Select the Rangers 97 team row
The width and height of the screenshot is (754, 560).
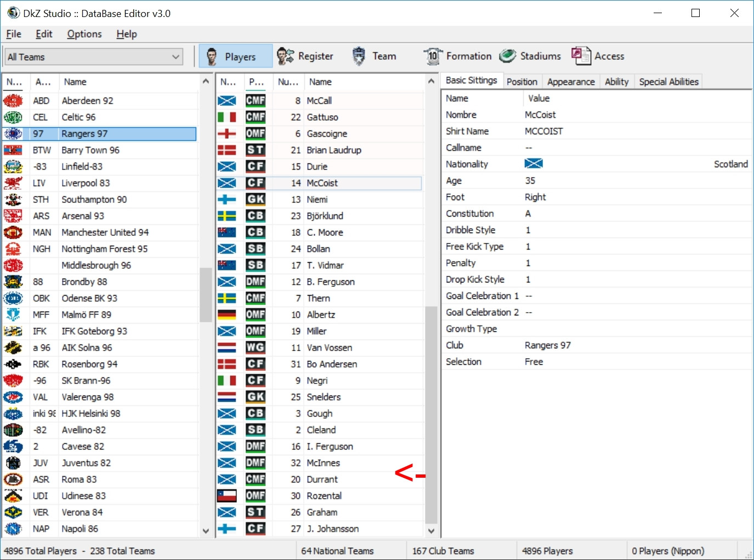click(x=100, y=133)
